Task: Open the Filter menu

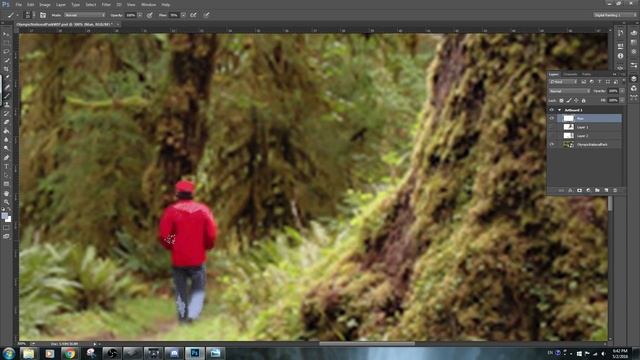Action: [x=106, y=4]
